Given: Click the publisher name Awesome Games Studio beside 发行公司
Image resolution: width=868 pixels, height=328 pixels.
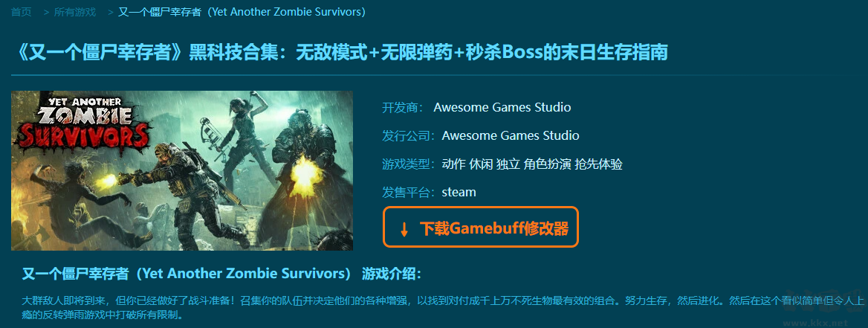Looking at the screenshot, I should coord(511,136).
